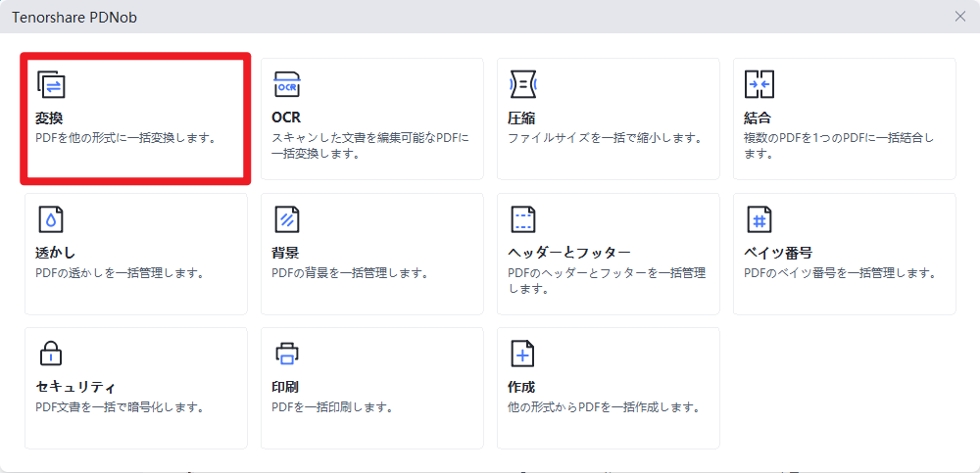Select the ベイツ番号 title

[x=778, y=253]
